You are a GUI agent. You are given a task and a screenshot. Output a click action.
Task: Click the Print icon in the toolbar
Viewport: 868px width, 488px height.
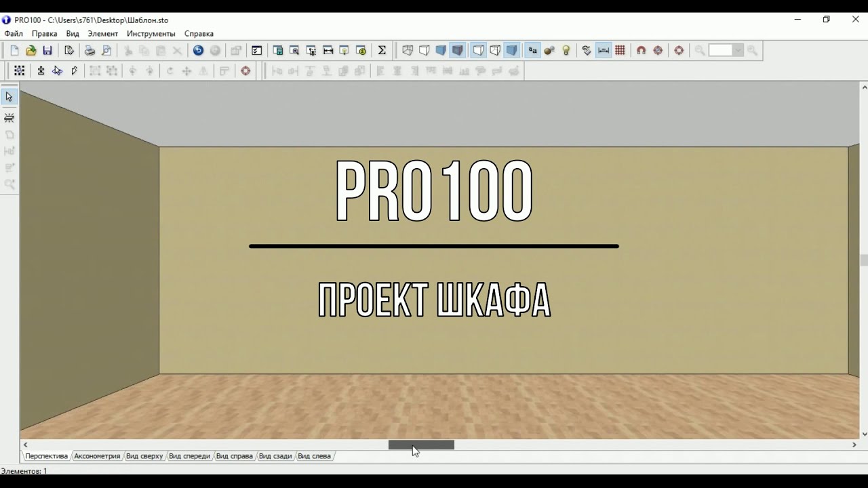point(90,50)
